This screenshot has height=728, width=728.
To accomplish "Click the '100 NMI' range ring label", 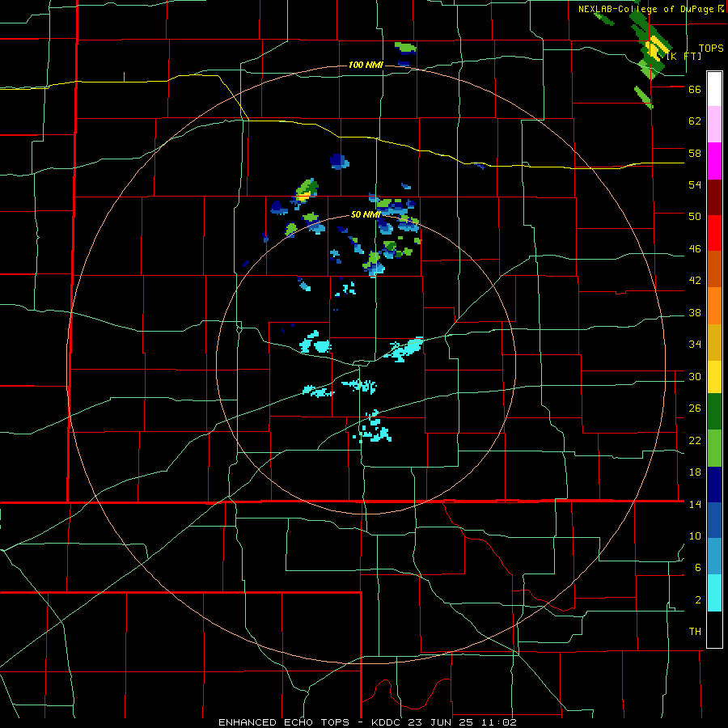I will [x=366, y=65].
